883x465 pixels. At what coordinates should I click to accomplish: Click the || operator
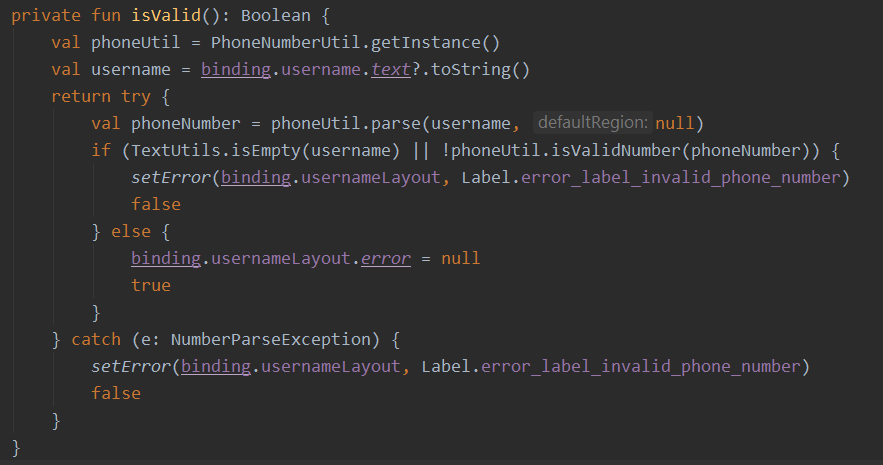coord(421,150)
